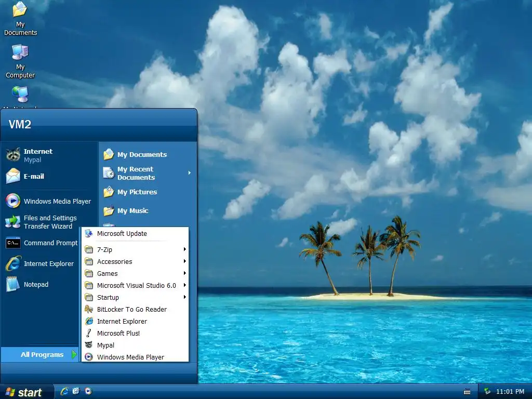This screenshot has width=532, height=399.
Task: Click Files and Settings Transfer Wizard icon
Action: click(13, 222)
